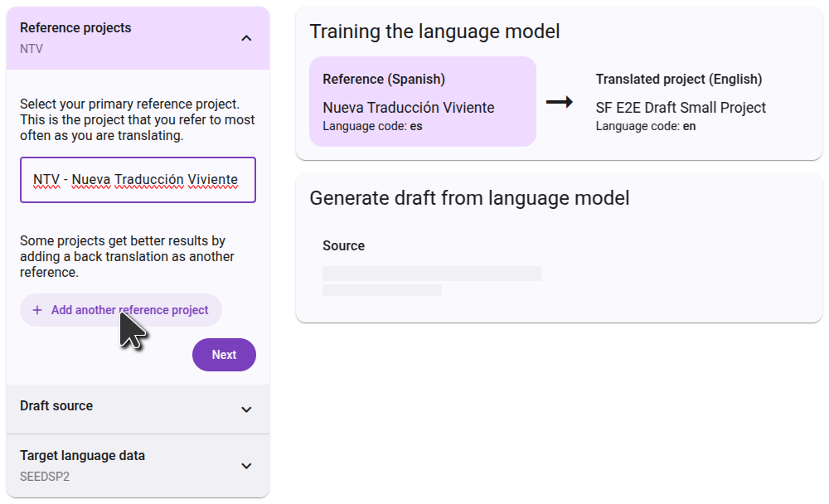Click the SEEDSP2 subtitle under Target language data
This screenshot has height=504, width=829.
44,477
